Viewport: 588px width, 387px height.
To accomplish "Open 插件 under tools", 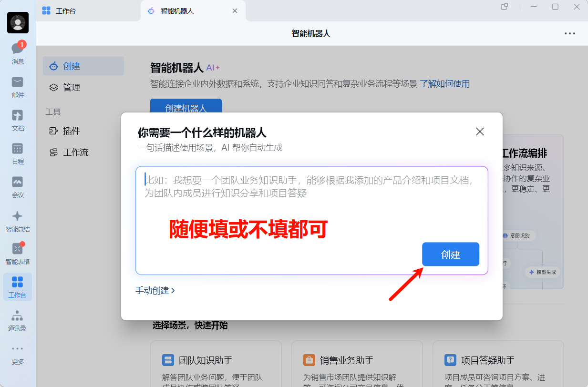I will click(83, 131).
